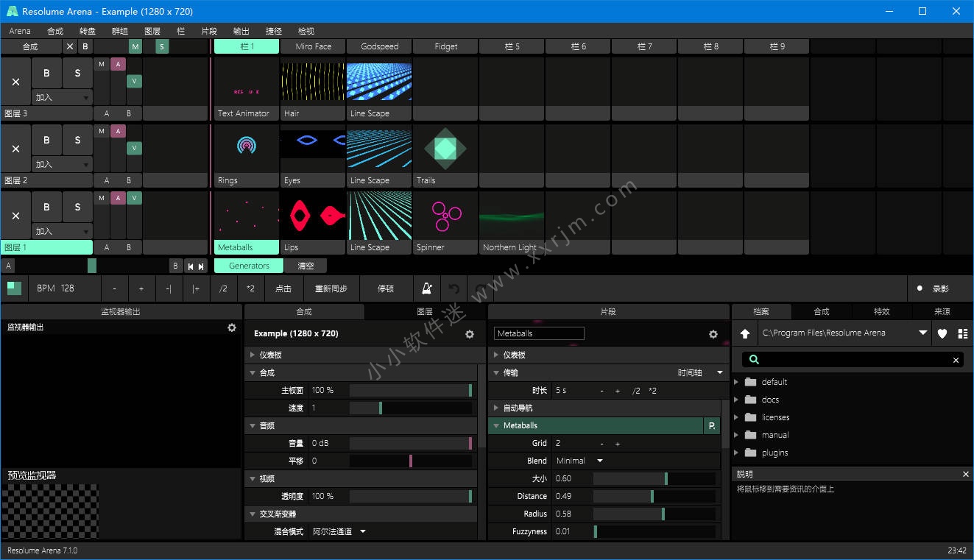974x560 pixels.
Task: Click the Metaballs preset P button
Action: [712, 425]
